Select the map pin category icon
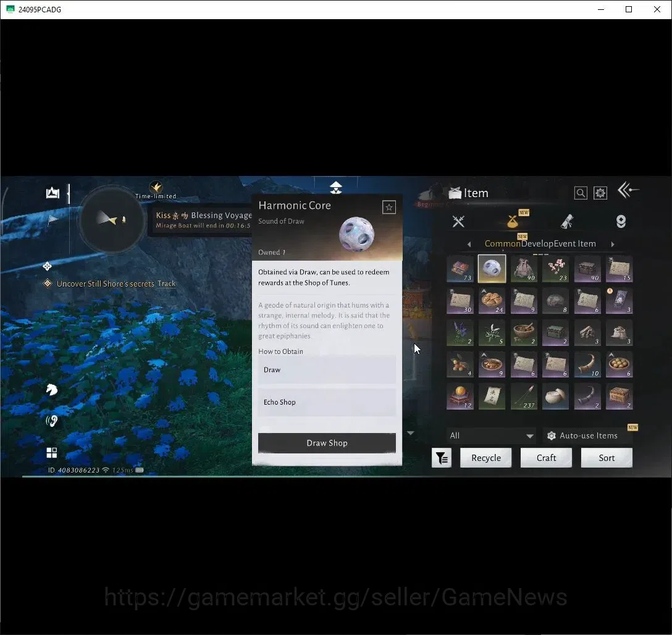 (621, 222)
